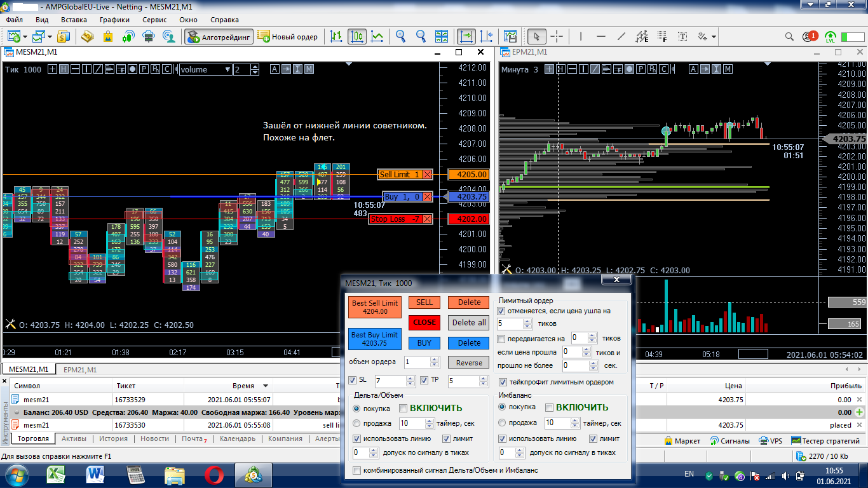Toggle chart shift from right border
The image size is (868, 488).
[x=487, y=36]
